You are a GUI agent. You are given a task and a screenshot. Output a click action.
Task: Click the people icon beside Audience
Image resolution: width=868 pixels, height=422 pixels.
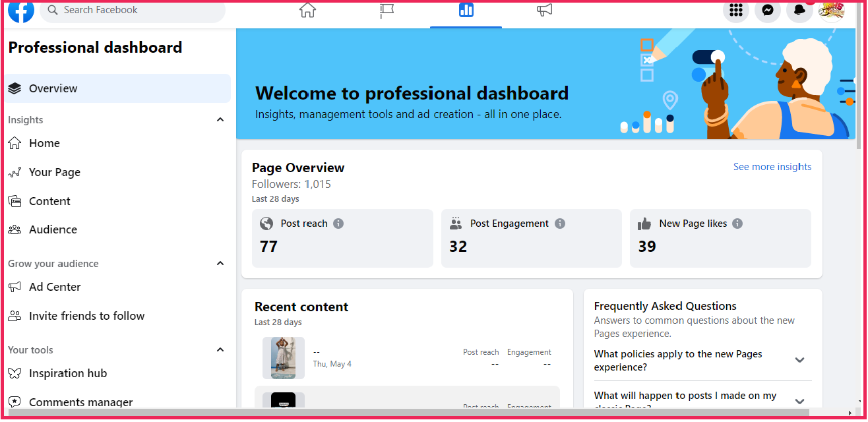(x=15, y=229)
